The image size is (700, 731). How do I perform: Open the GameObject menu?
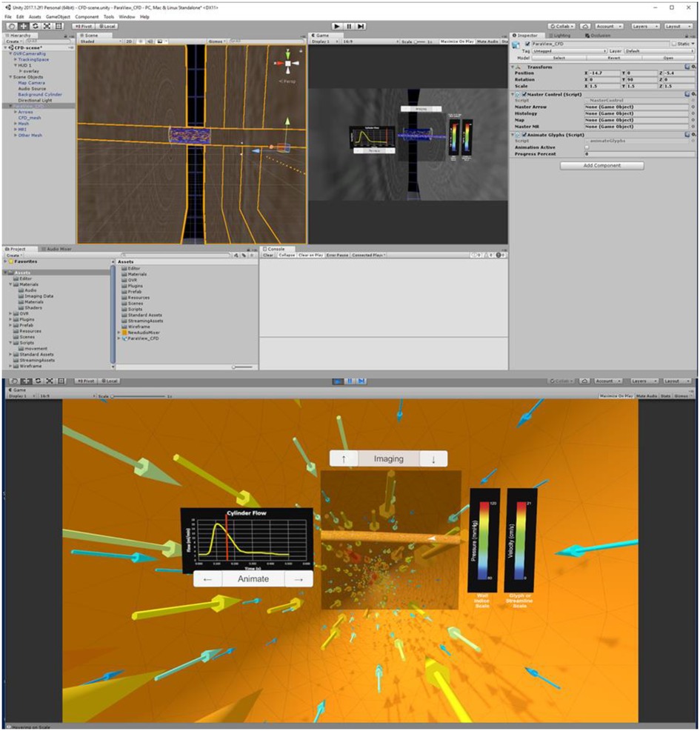coord(58,17)
